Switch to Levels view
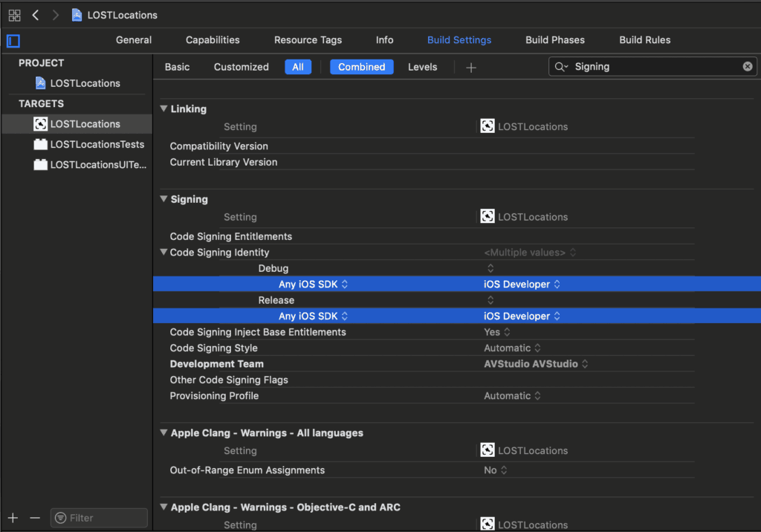The height and width of the screenshot is (532, 761). point(422,67)
